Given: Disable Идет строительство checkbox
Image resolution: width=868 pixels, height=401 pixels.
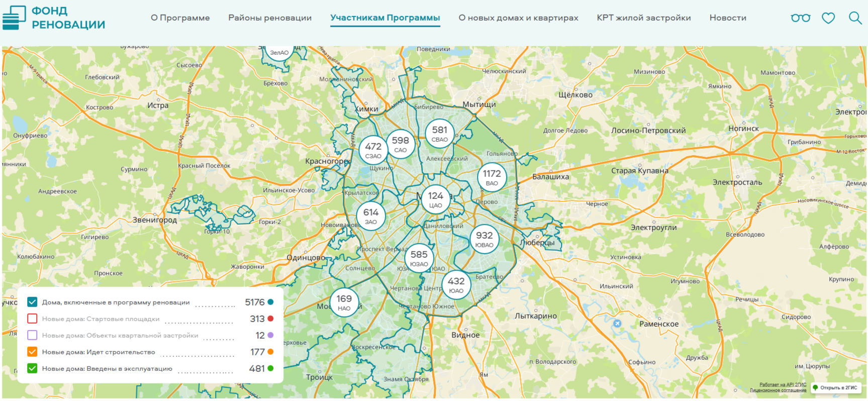Looking at the screenshot, I should pyautogui.click(x=32, y=352).
